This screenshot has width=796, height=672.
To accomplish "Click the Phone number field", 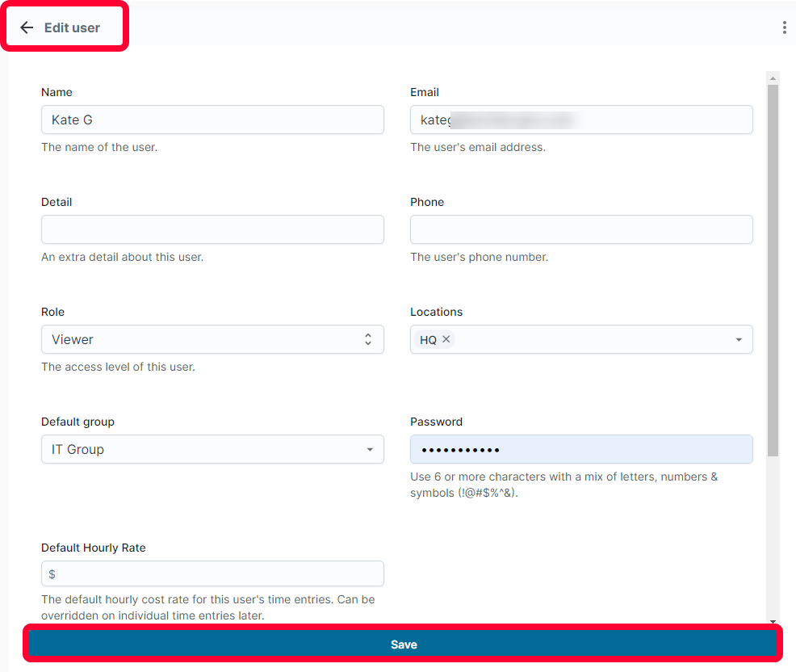I will pos(581,229).
